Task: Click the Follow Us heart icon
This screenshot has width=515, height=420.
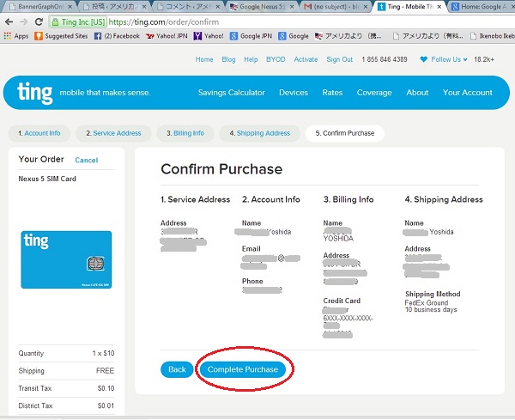Action: click(x=424, y=59)
